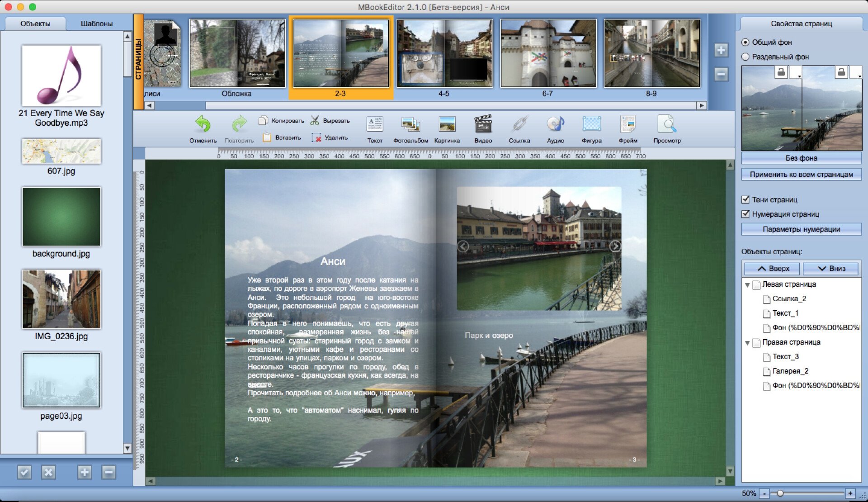Screen dimensions: 868x502
Task: Click Применить ко всем страницам button
Action: click(x=801, y=174)
